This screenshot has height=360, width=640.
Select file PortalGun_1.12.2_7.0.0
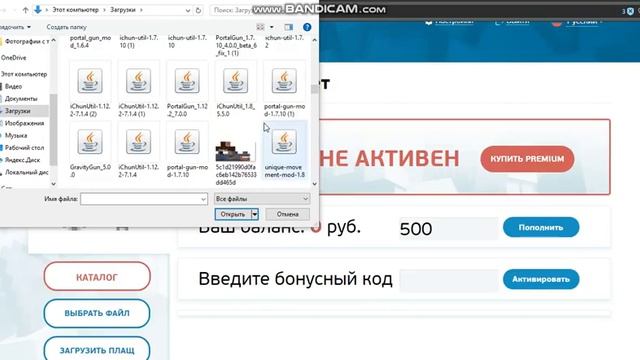[x=187, y=89]
